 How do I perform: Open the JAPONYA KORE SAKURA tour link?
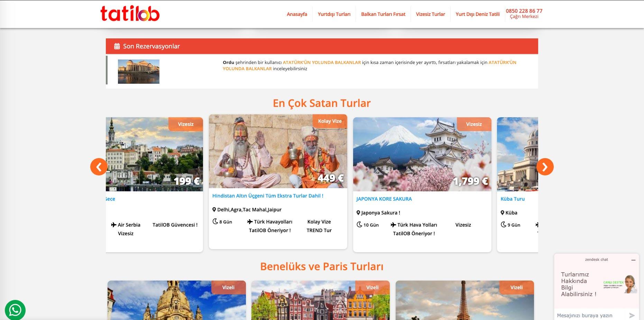384,199
